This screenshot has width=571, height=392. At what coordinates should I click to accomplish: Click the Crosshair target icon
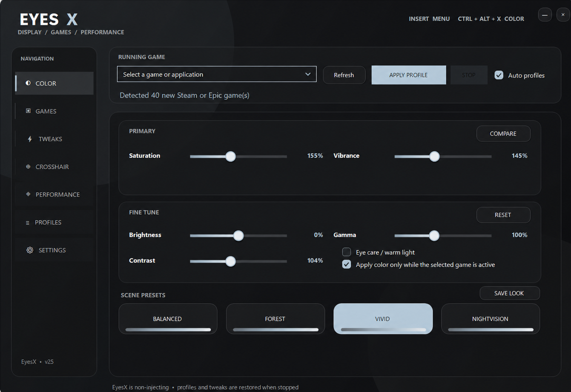[x=28, y=166]
